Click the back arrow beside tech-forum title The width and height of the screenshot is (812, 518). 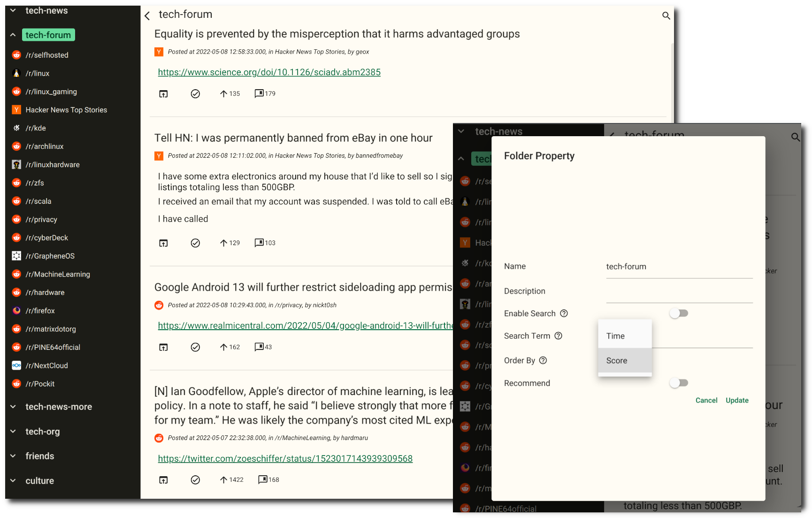coord(147,16)
